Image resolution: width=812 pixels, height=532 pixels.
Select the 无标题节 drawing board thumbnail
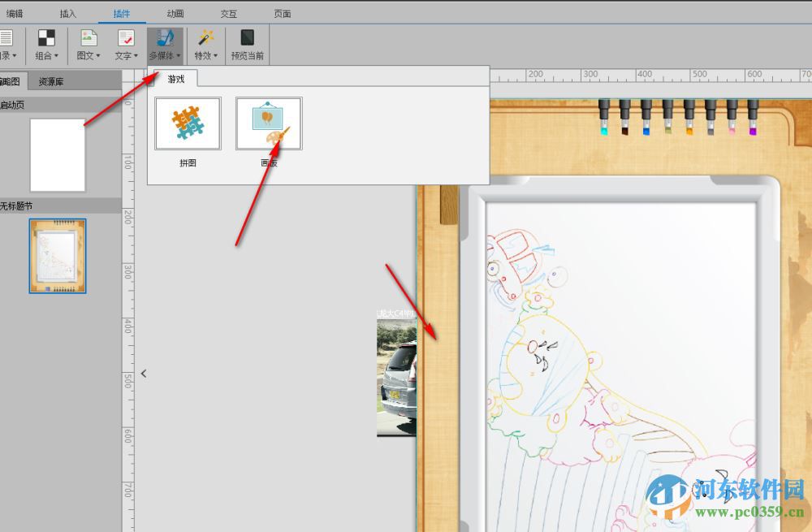coord(58,256)
